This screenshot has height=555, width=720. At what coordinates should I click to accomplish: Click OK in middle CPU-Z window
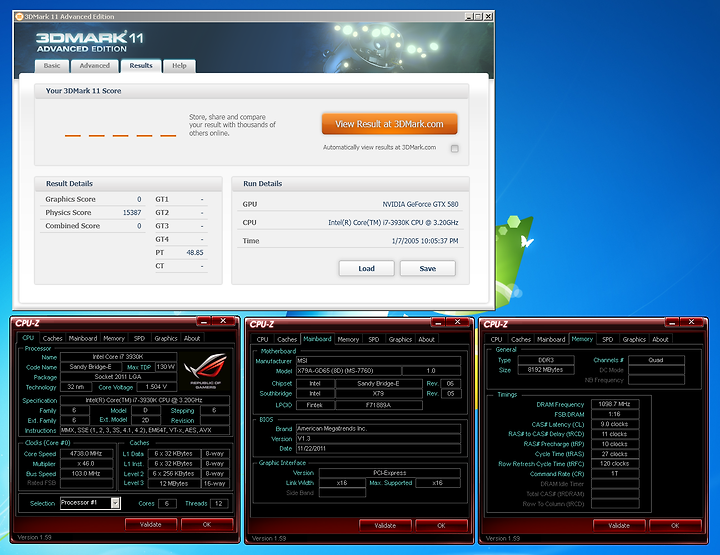point(441,526)
